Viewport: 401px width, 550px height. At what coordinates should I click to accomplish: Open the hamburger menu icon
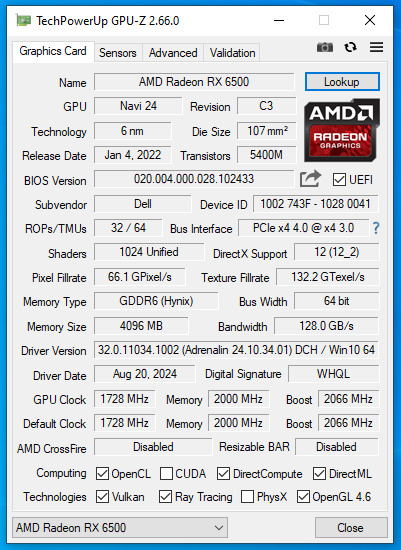376,47
